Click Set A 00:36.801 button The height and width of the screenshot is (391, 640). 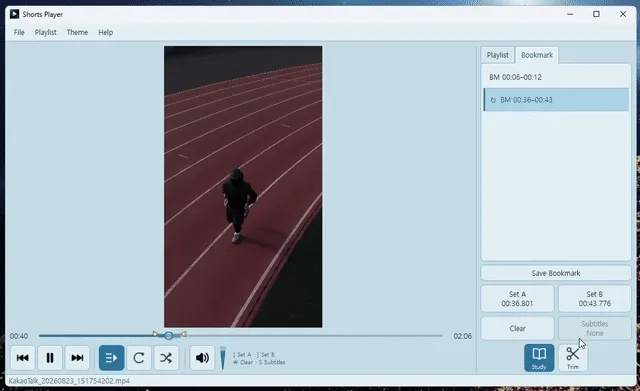click(x=517, y=299)
